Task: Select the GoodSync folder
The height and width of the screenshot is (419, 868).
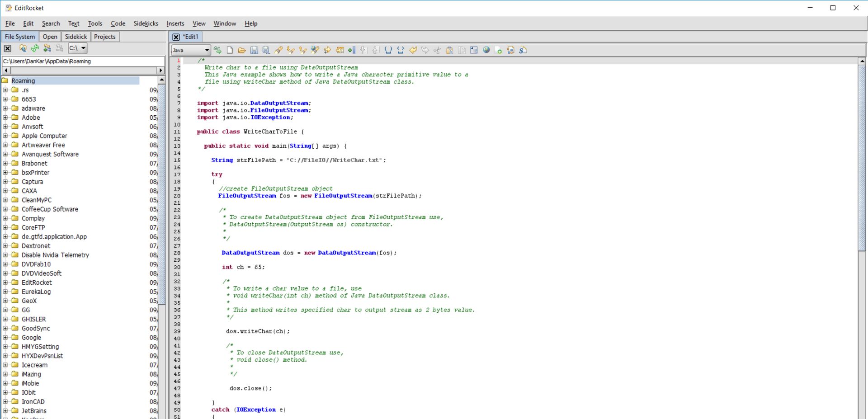Action: tap(36, 328)
